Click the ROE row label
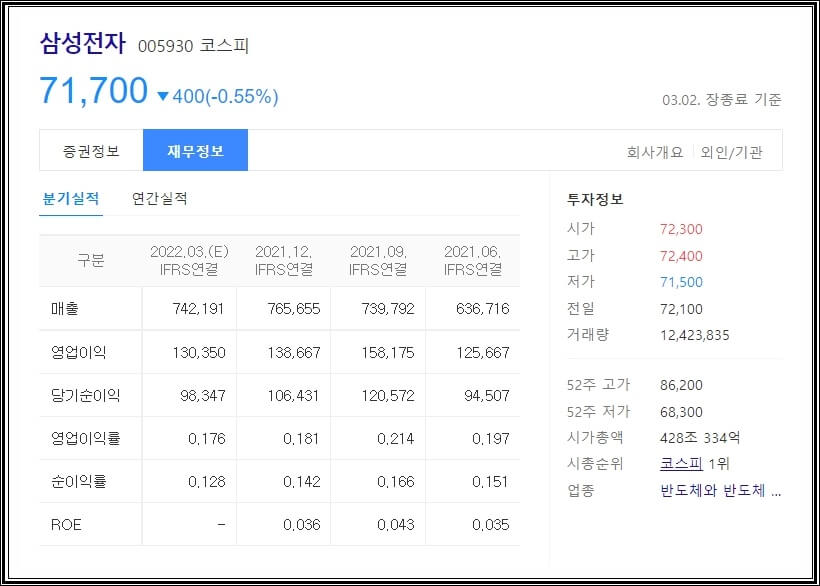Screen dimensions: 820x586 (x=66, y=524)
